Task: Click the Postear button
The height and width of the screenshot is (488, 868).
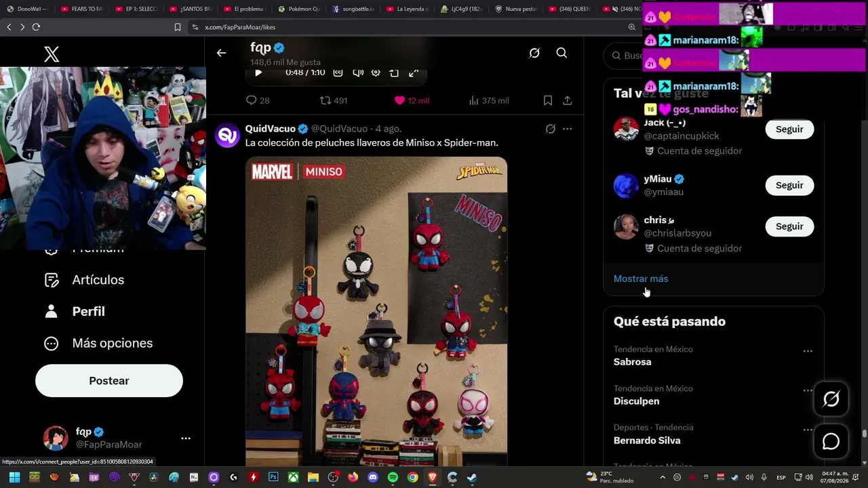Action: (109, 381)
